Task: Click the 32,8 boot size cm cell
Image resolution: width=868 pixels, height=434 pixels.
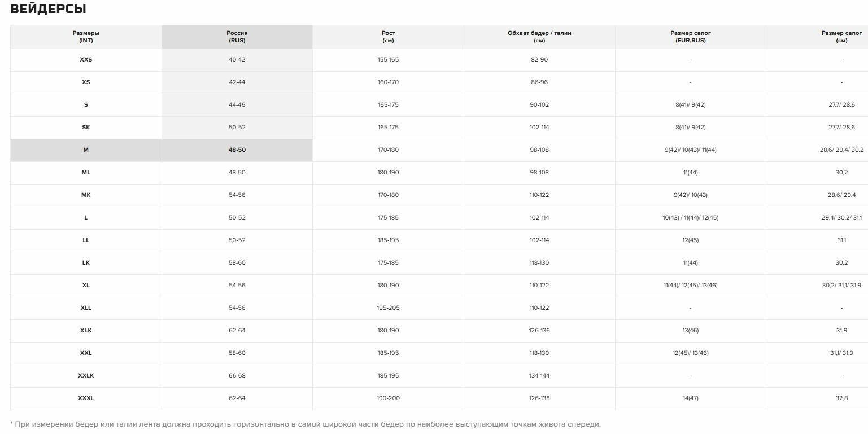Action: pos(841,398)
